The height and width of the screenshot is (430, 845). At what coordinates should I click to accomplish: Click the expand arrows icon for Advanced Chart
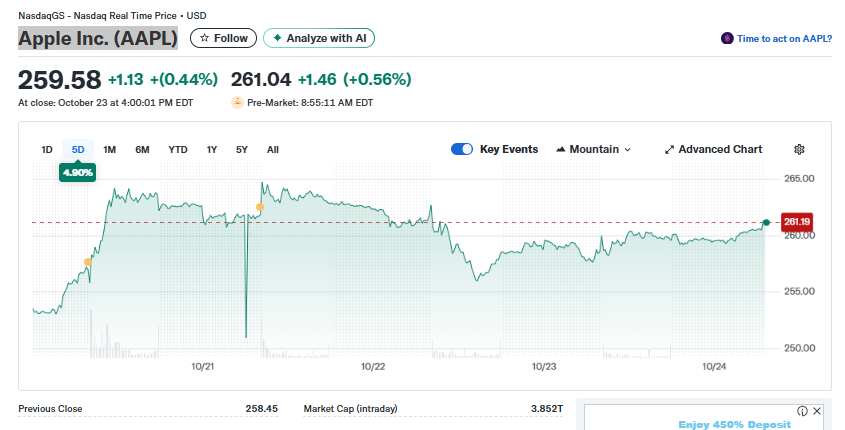coord(669,149)
